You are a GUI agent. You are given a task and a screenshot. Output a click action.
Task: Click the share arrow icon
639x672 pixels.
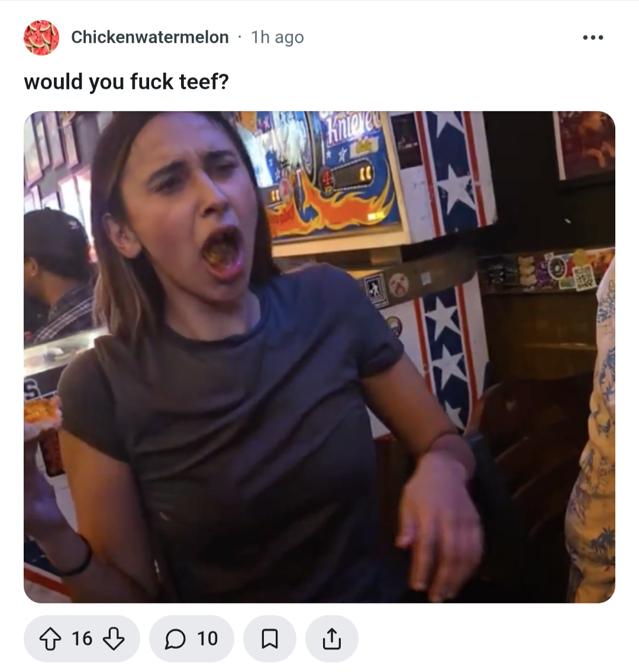pos(332,638)
